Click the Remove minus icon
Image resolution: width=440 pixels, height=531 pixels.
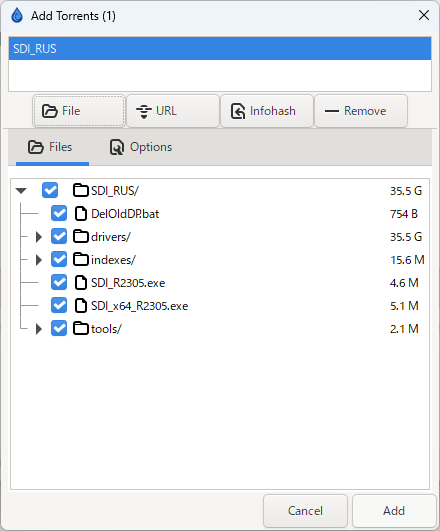(332, 111)
